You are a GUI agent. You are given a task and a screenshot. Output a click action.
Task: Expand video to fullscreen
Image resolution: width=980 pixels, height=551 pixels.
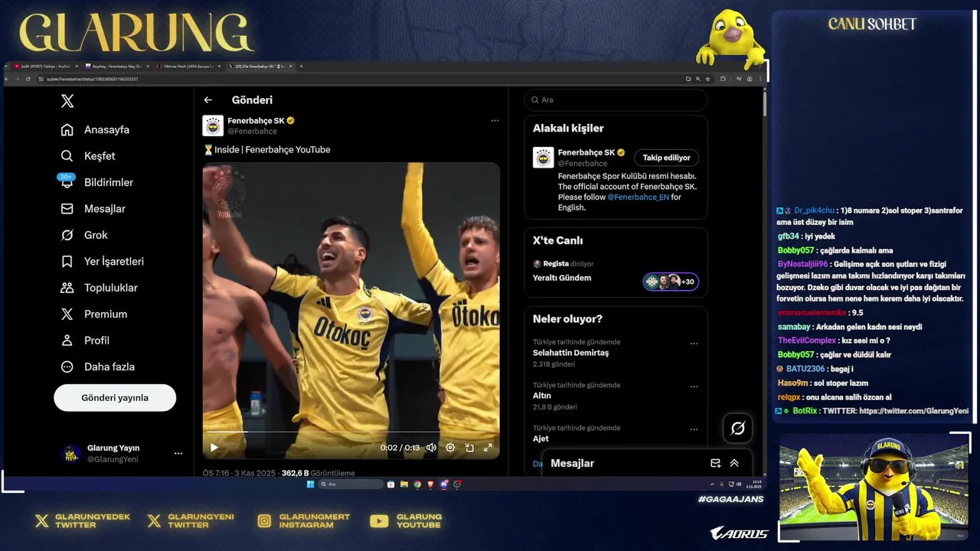[x=488, y=448]
